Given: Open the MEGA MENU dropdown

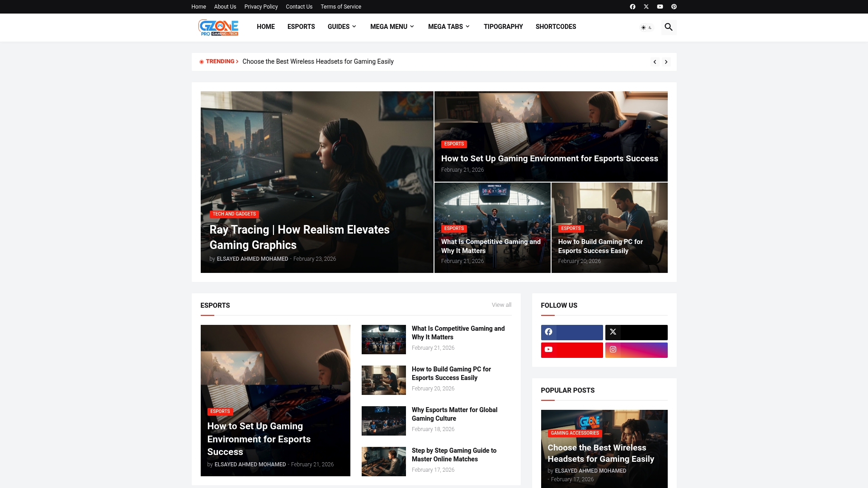Looking at the screenshot, I should (x=391, y=27).
